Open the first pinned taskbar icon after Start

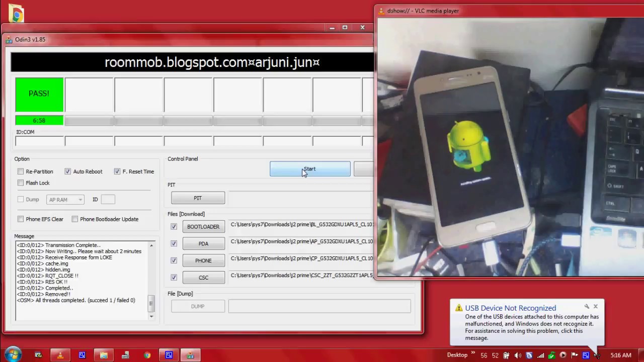38,355
